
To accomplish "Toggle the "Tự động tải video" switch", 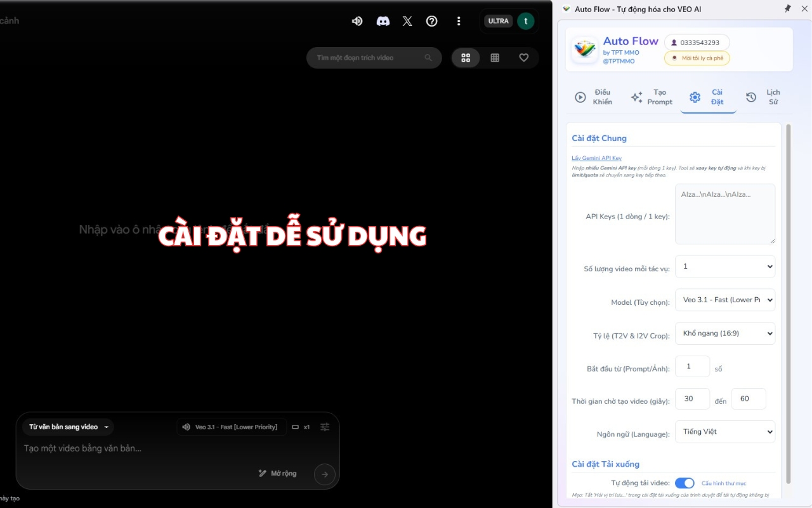I will point(684,483).
